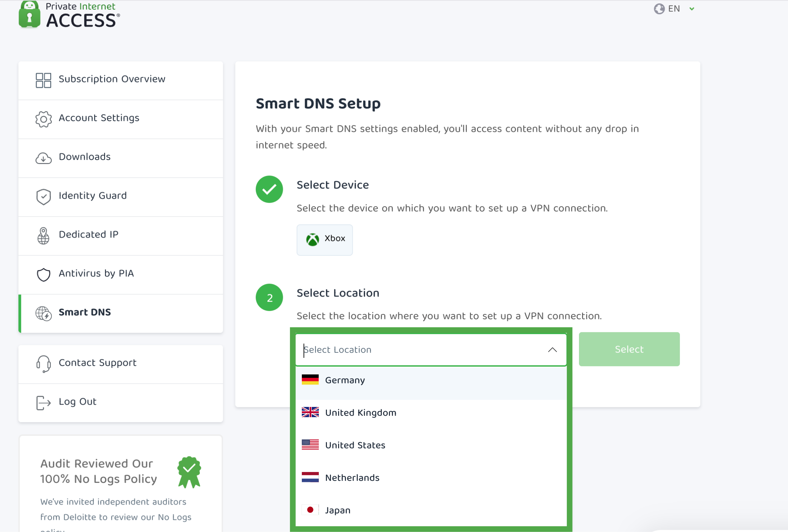The width and height of the screenshot is (788, 532).
Task: Click the Smart DNS Setup heading
Action: point(318,104)
